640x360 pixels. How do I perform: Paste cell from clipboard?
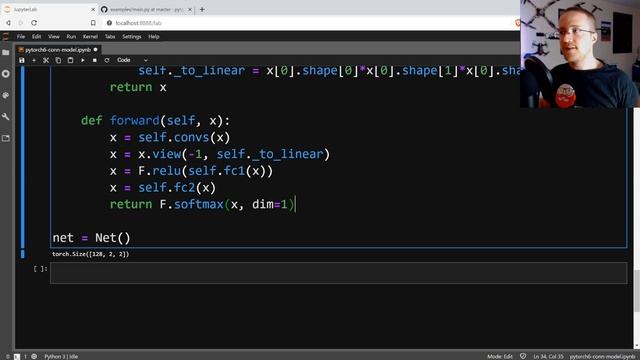point(70,60)
